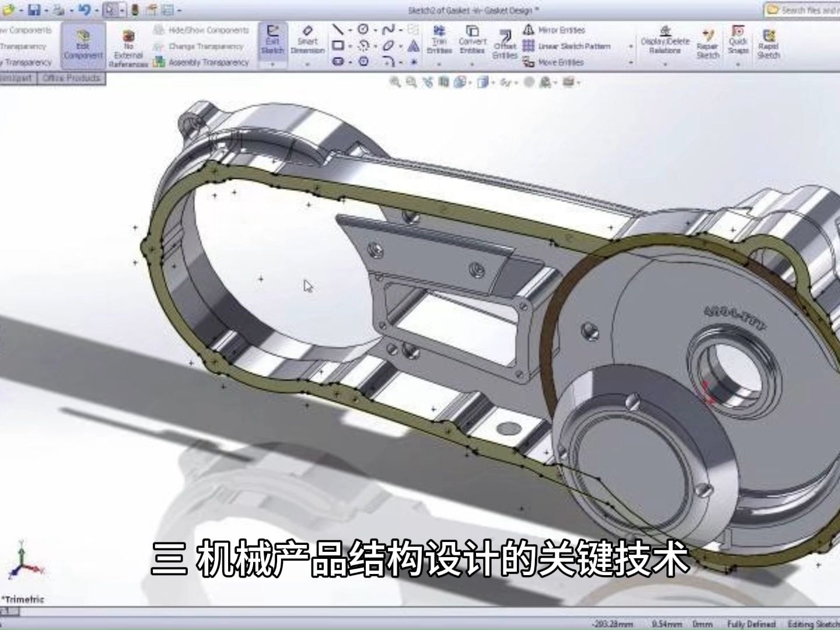Click the Rebuild traffic light icon
840x630 pixels.
[135, 10]
